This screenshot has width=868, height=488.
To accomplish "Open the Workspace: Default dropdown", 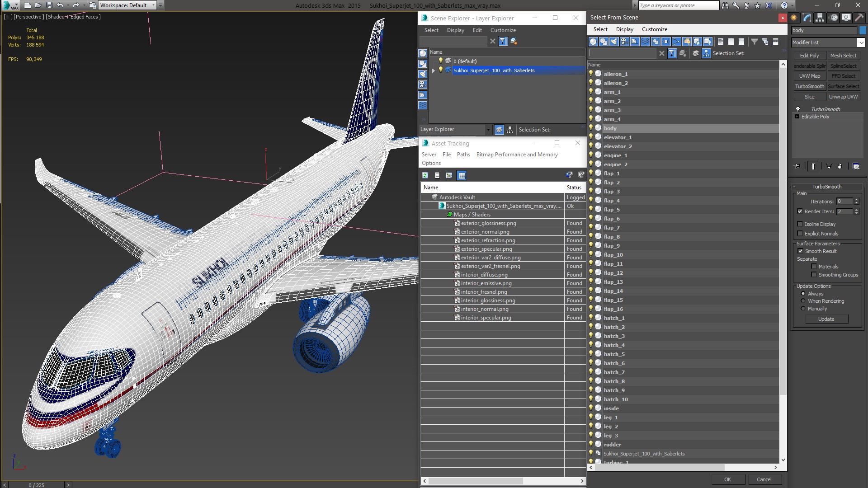I will [127, 5].
